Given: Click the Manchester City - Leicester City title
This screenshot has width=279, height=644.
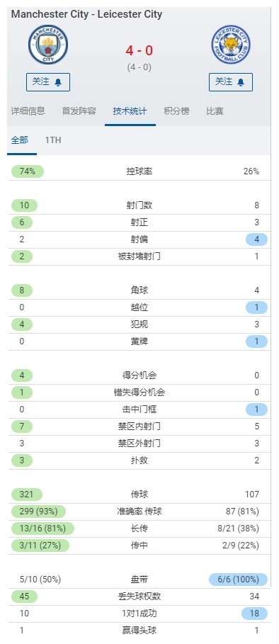Looking at the screenshot, I should (86, 14).
